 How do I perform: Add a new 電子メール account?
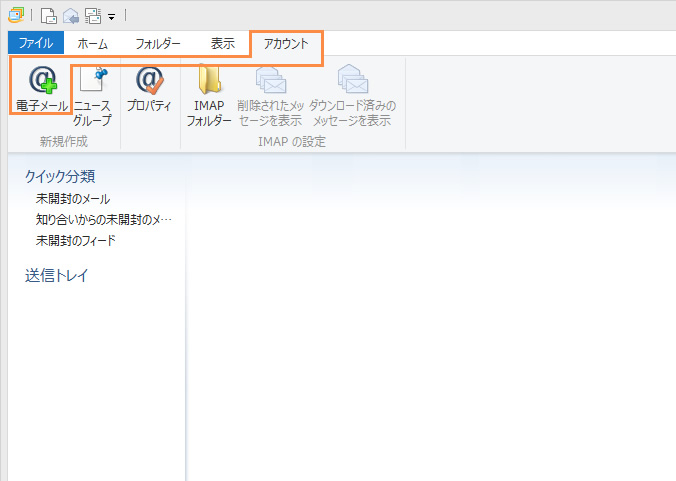(41, 88)
